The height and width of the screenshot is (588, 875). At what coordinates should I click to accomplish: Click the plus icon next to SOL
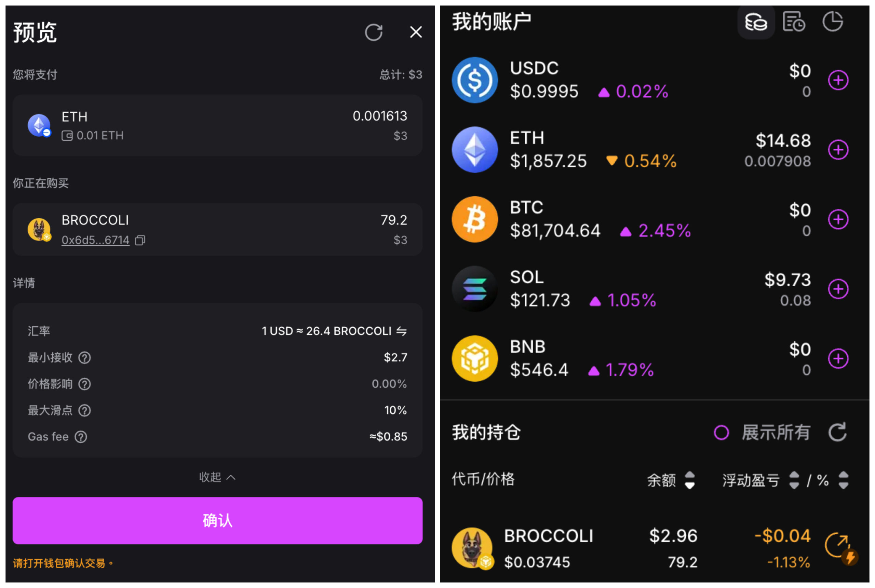tap(838, 289)
